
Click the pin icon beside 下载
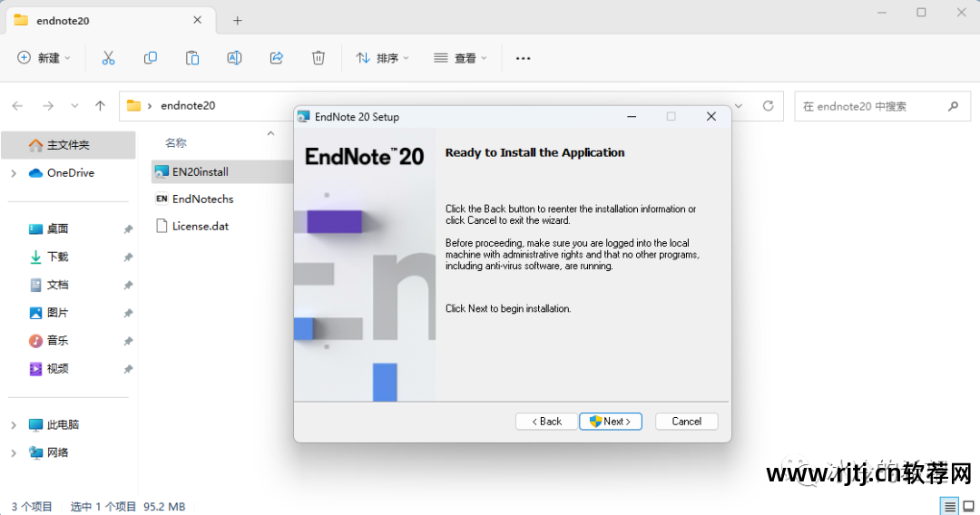coord(128,257)
